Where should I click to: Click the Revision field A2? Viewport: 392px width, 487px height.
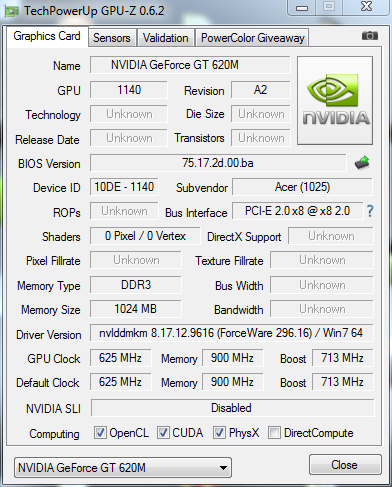[x=261, y=90]
